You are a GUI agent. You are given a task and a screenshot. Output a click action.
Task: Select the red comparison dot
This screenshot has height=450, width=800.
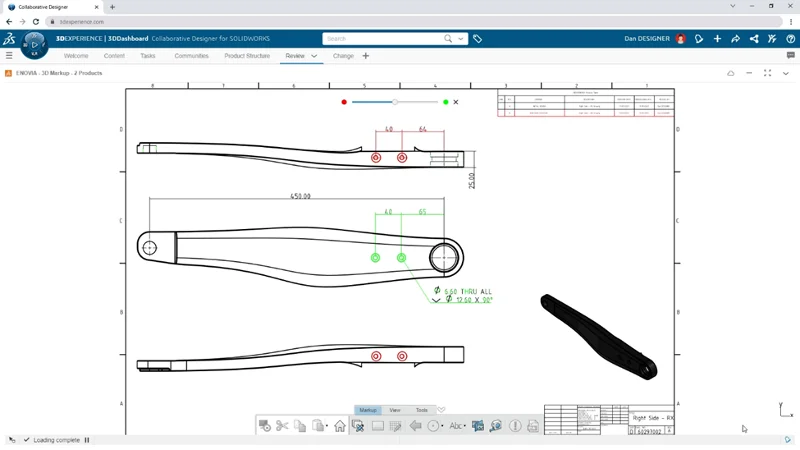344,102
